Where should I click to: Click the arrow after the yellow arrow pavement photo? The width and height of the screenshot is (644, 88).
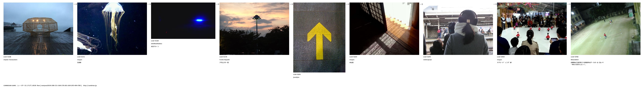pyautogui.click(x=348, y=4)
